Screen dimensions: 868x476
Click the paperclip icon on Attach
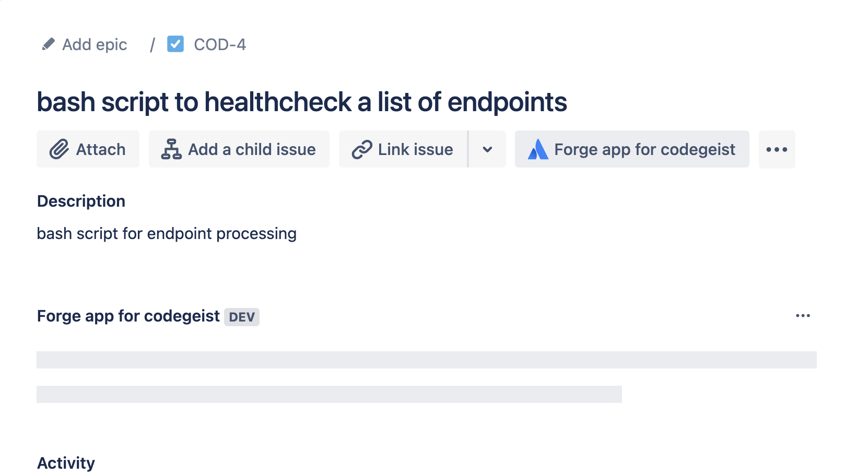coord(59,150)
